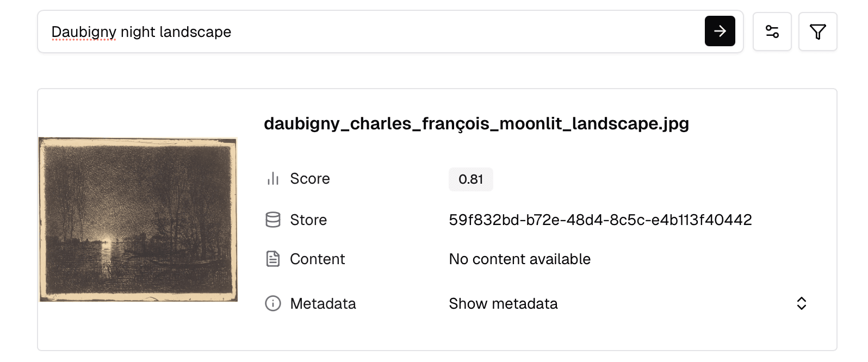This screenshot has width=868, height=362.
Task: Select the daubigny_charles_françois_moonlit_landscape.jpg title
Action: coord(476,123)
